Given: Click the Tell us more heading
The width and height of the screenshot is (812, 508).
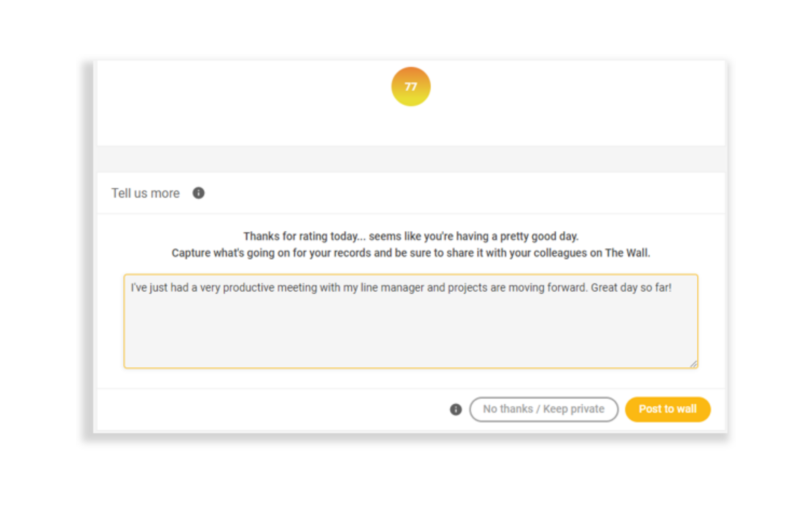Looking at the screenshot, I should click(145, 193).
